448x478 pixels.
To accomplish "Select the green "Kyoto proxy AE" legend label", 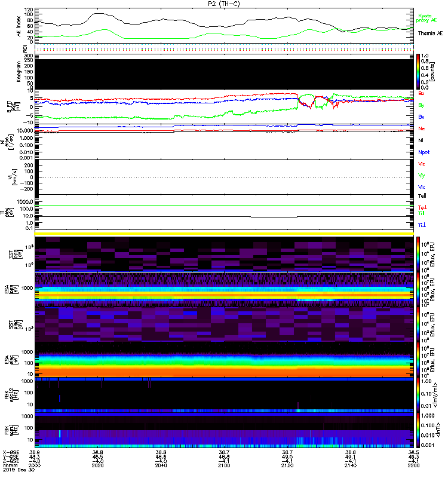I will (x=426, y=18).
